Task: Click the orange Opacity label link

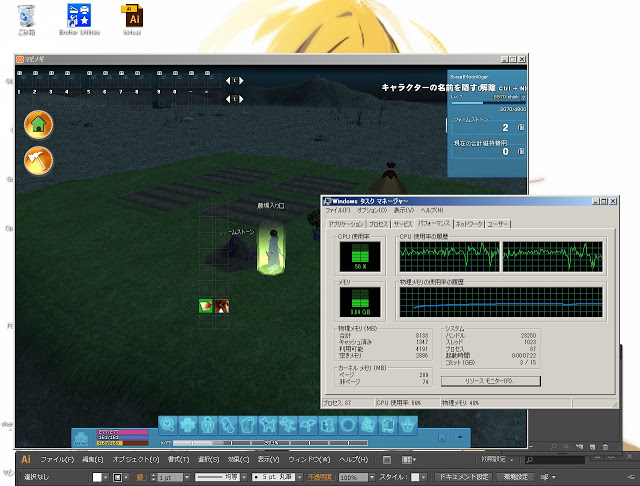Action: point(320,477)
